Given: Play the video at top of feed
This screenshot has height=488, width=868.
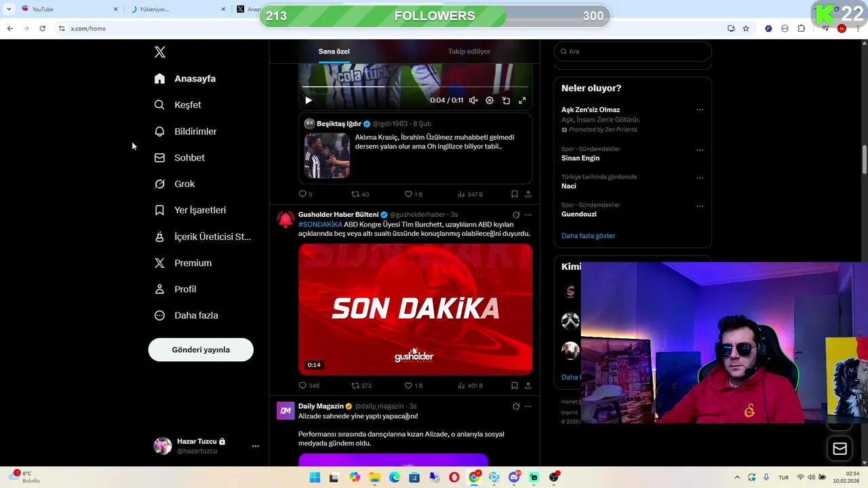Looking at the screenshot, I should pos(309,100).
